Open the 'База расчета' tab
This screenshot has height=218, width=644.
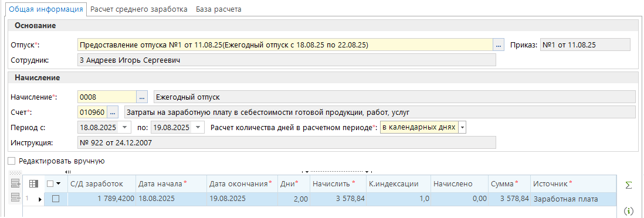tap(219, 9)
